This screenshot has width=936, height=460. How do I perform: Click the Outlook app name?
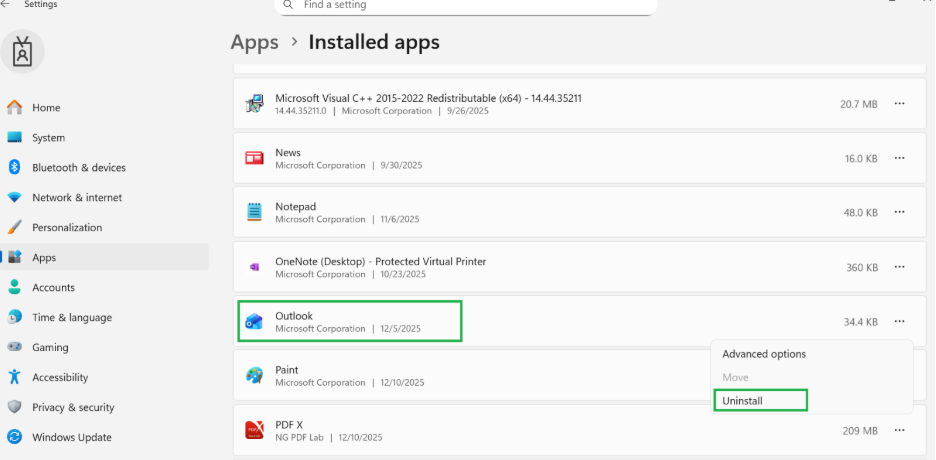click(x=294, y=316)
